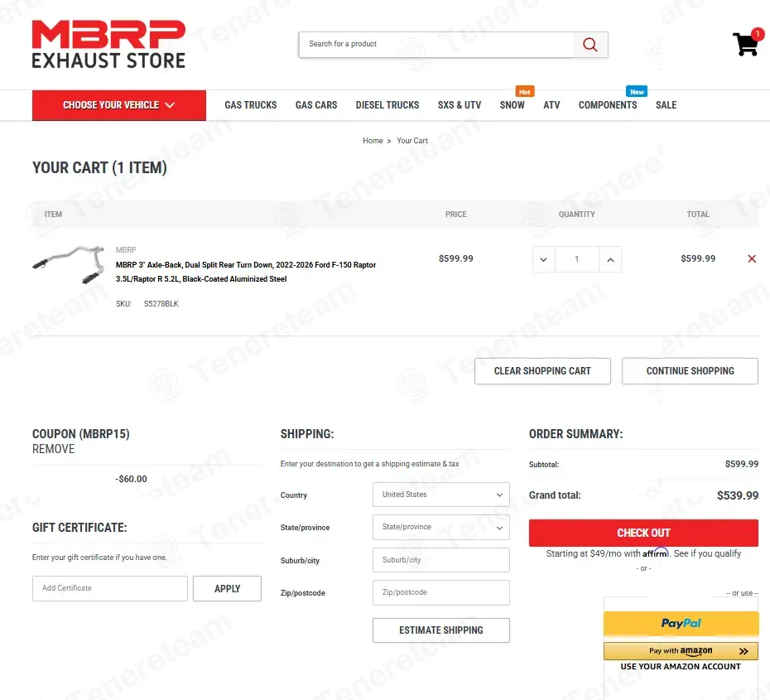Focus the Add Certificate field

110,588
